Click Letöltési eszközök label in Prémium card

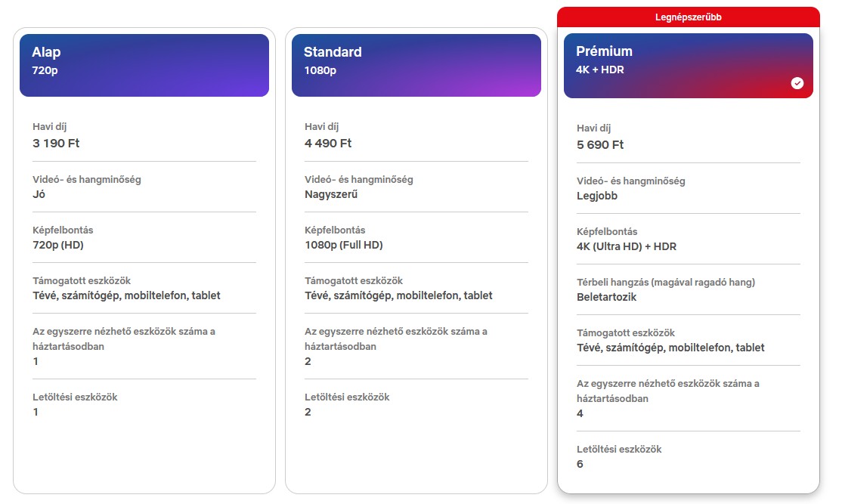point(619,449)
